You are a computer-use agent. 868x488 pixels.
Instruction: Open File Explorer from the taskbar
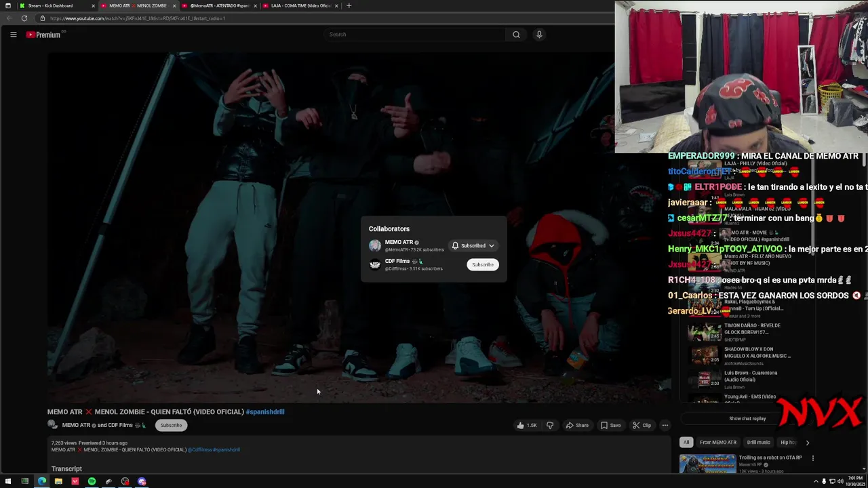58,481
